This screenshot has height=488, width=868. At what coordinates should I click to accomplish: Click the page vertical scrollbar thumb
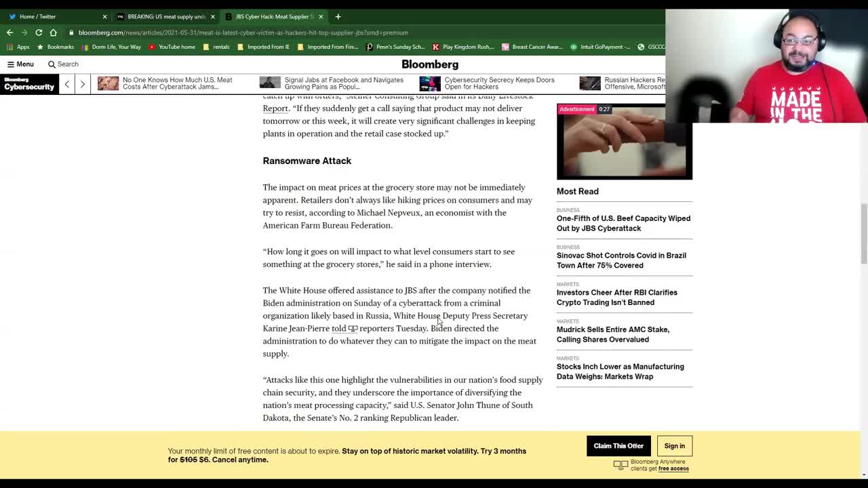click(x=863, y=233)
